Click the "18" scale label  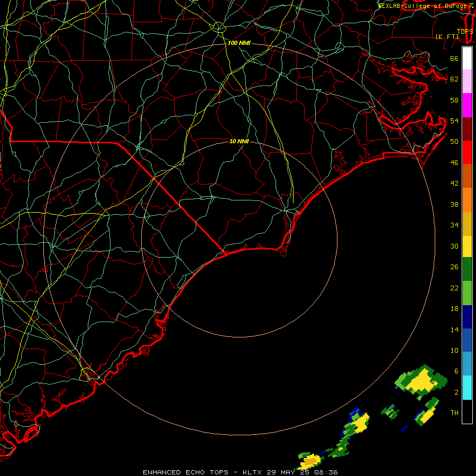454,309
